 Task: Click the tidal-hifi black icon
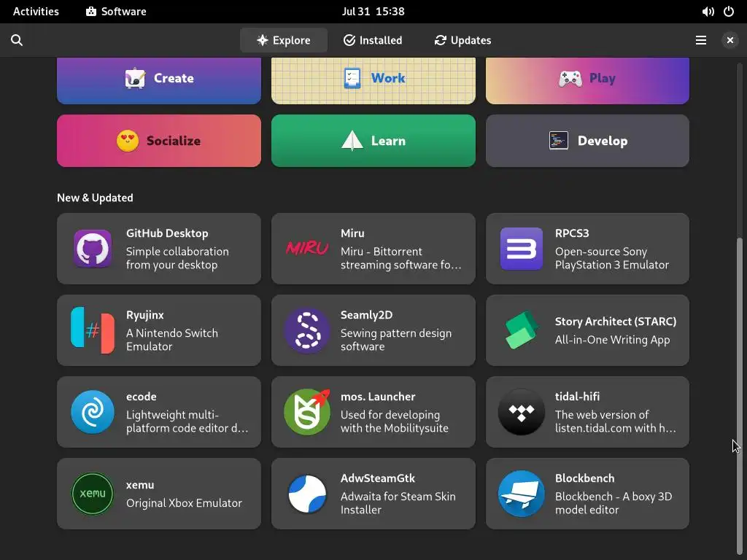coord(521,412)
